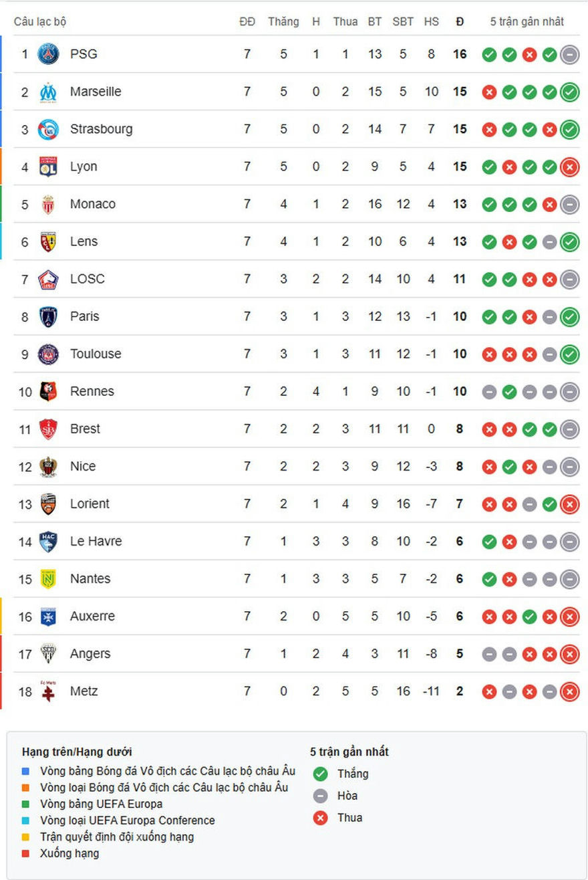Open the Auxerre team page
Screen dimensions: 588x880
tap(92, 616)
